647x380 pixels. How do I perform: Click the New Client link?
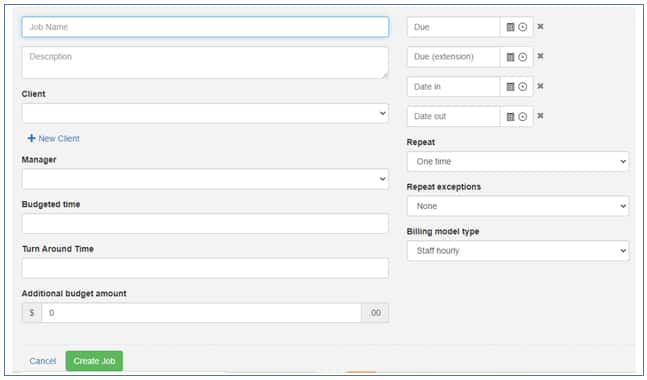pos(54,139)
